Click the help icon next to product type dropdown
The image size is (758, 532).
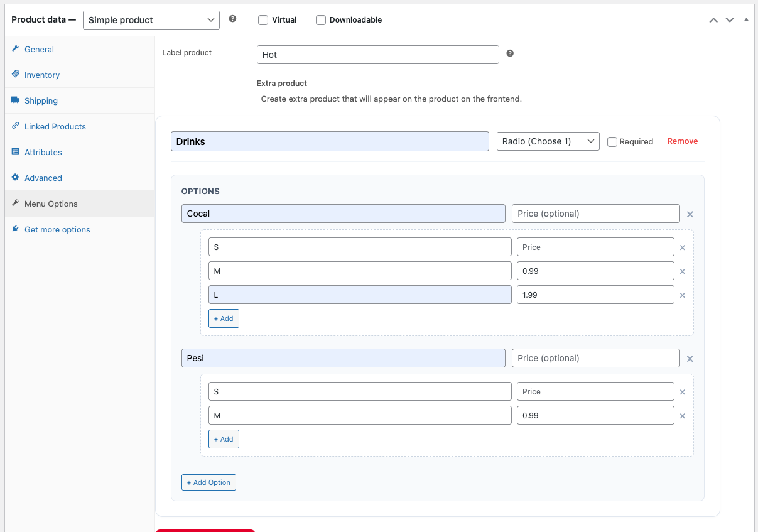pyautogui.click(x=232, y=19)
